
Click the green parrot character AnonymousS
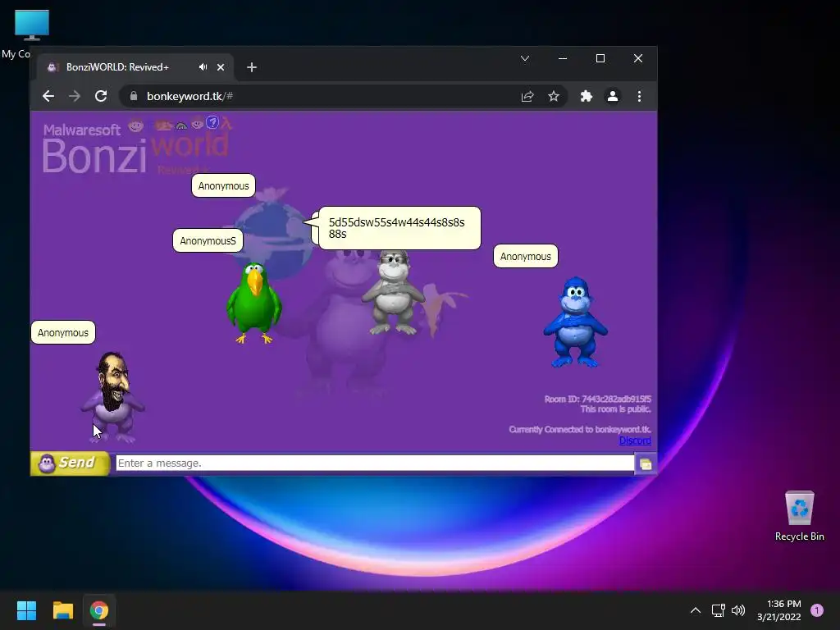(x=253, y=303)
